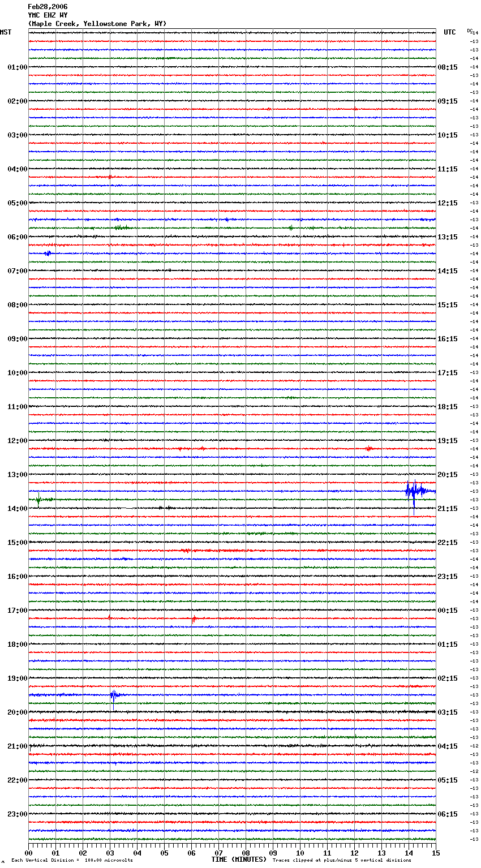Select the 11:00 MST row label

click(x=18, y=407)
